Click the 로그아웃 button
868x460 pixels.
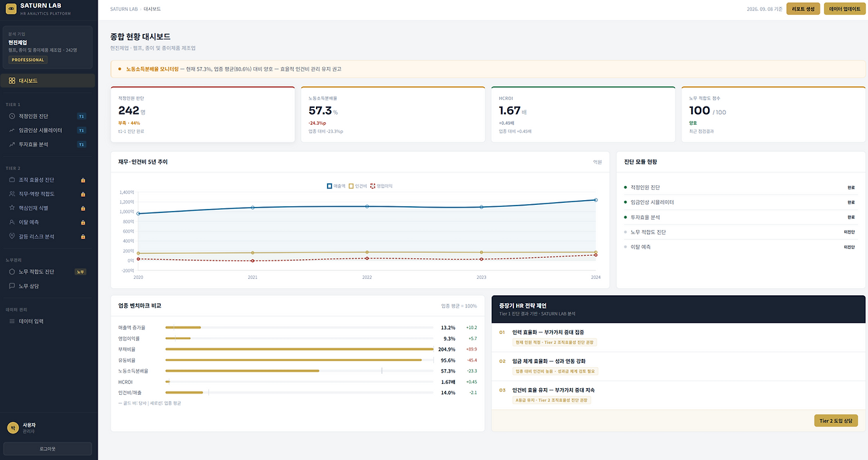(x=47, y=448)
